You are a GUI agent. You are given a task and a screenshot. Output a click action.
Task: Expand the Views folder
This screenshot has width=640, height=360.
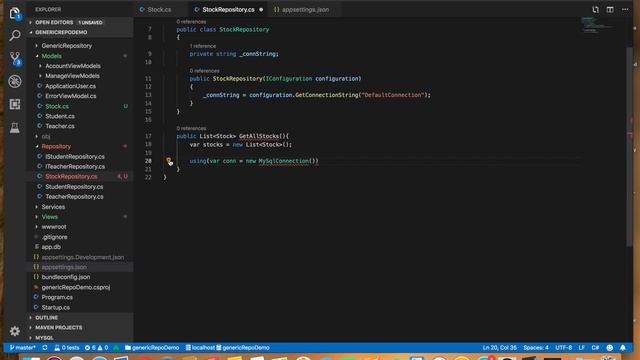click(x=49, y=217)
